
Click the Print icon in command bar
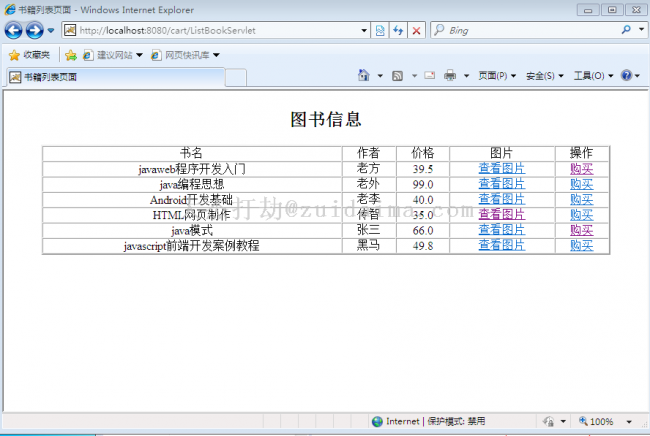(450, 76)
